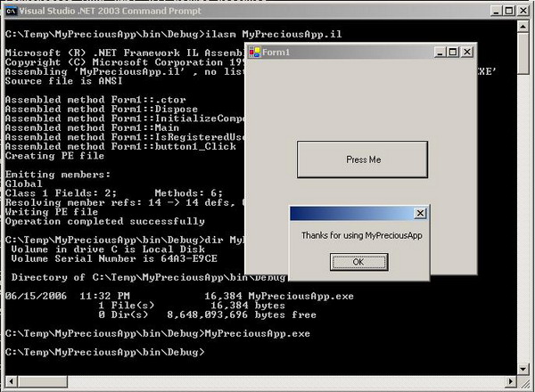Minimize the Command Prompt window
Image resolution: width=535 pixels, height=392 pixels.
[x=496, y=11]
